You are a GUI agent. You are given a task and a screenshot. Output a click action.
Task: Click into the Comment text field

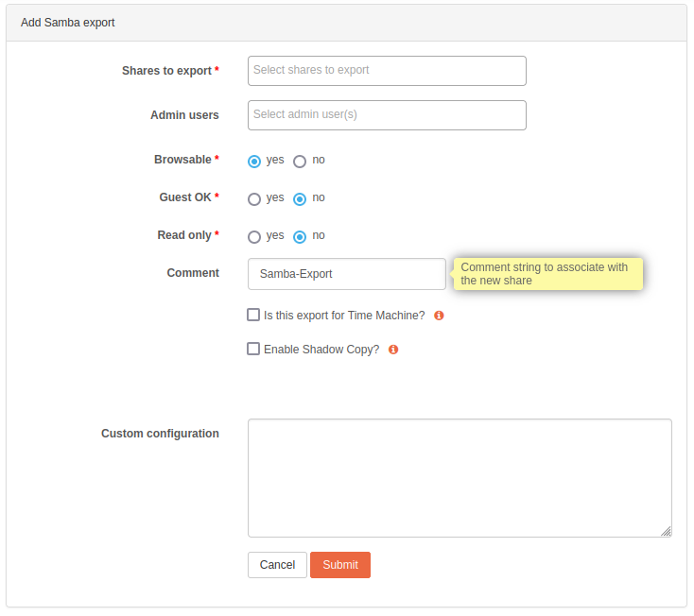tap(346, 274)
